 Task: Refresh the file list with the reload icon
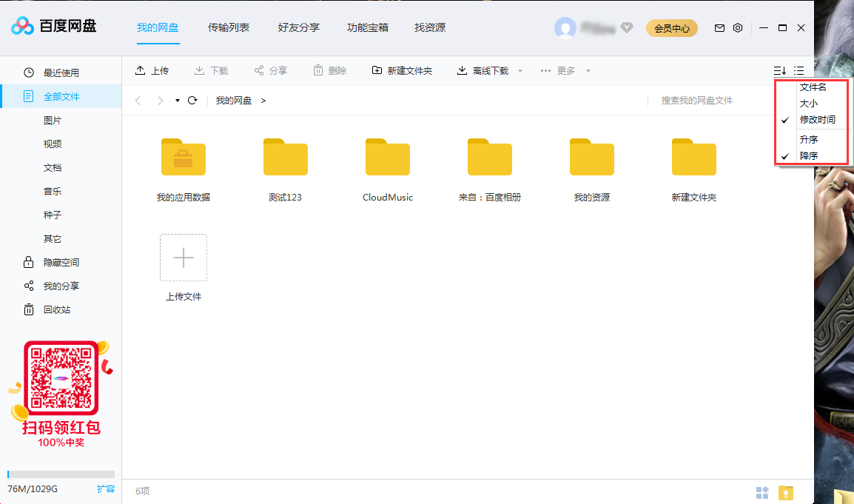[192, 100]
